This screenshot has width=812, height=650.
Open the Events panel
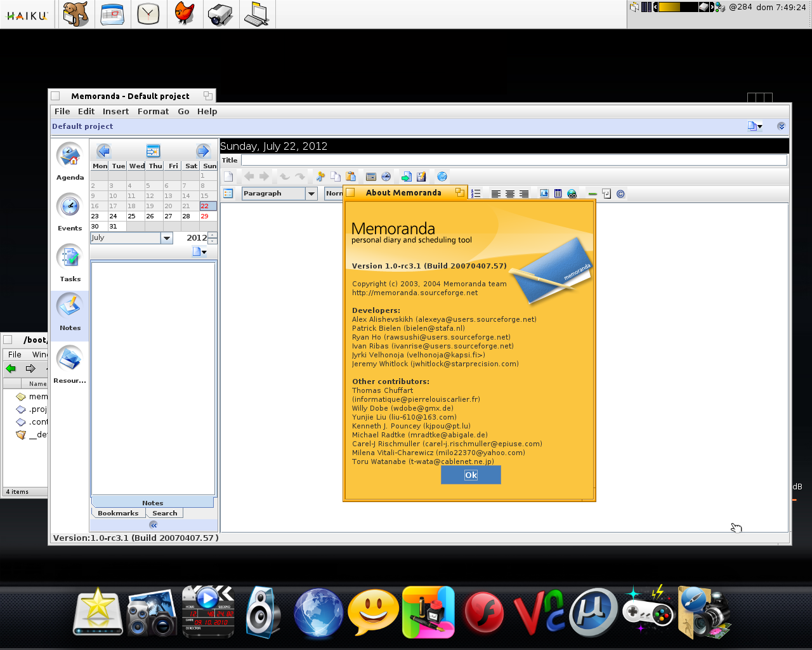(70, 213)
